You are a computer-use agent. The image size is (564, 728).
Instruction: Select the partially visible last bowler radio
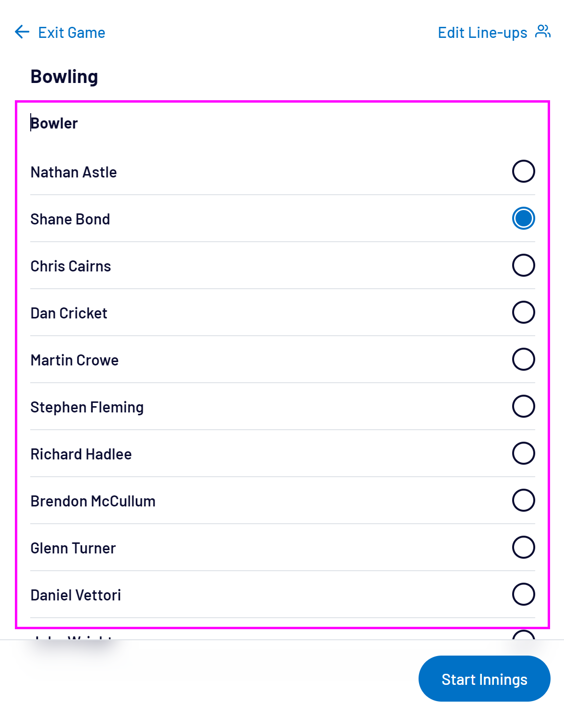point(523,634)
